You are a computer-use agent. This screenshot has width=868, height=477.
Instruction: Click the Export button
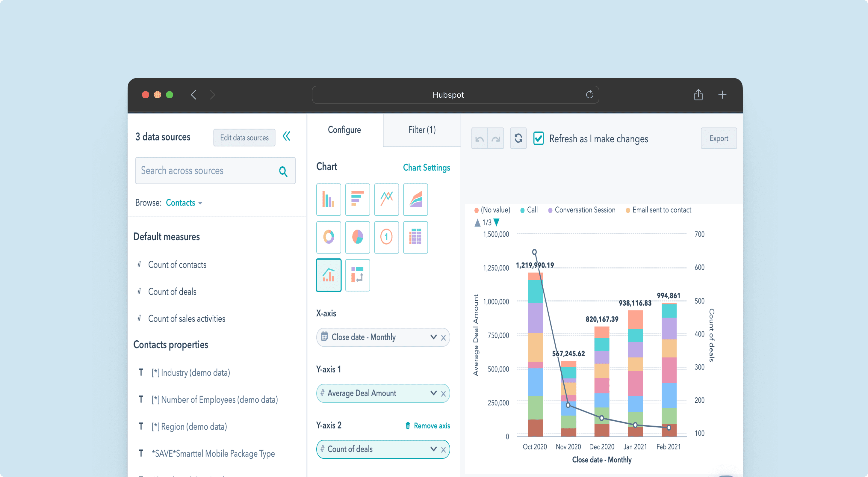tap(719, 138)
